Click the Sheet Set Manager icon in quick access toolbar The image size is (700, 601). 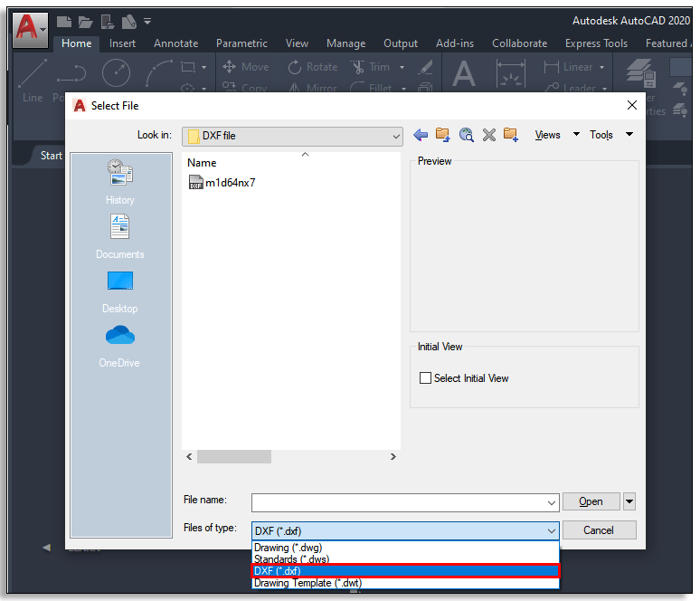coord(129,22)
